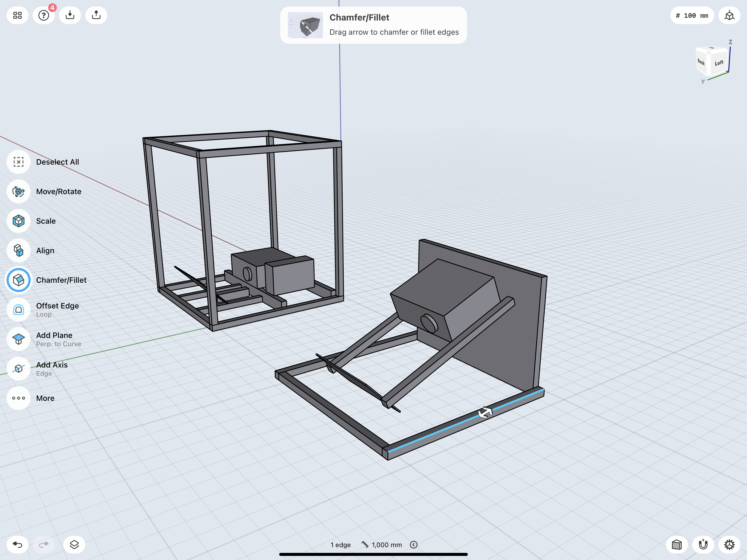This screenshot has width=747, height=560.
Task: Open the designs grid menu
Action: point(17,15)
